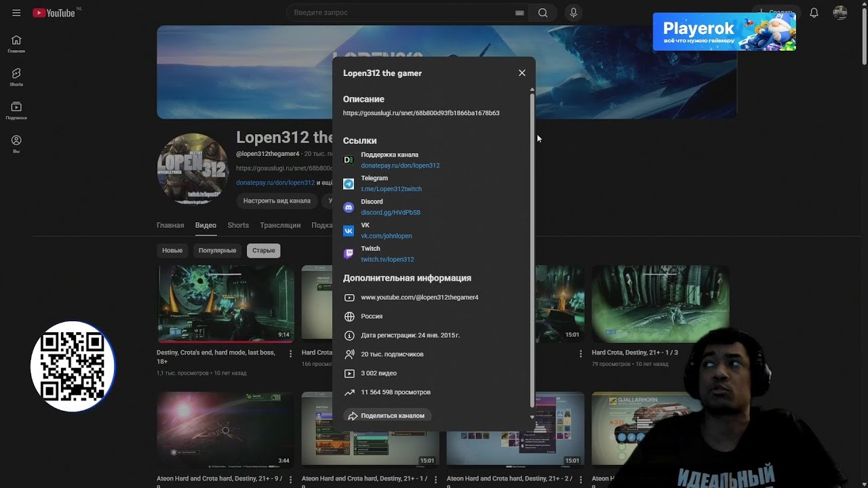Viewport: 868px width, 488px height.
Task: Open discord.gg/HVdPbS8 link
Action: 391,212
